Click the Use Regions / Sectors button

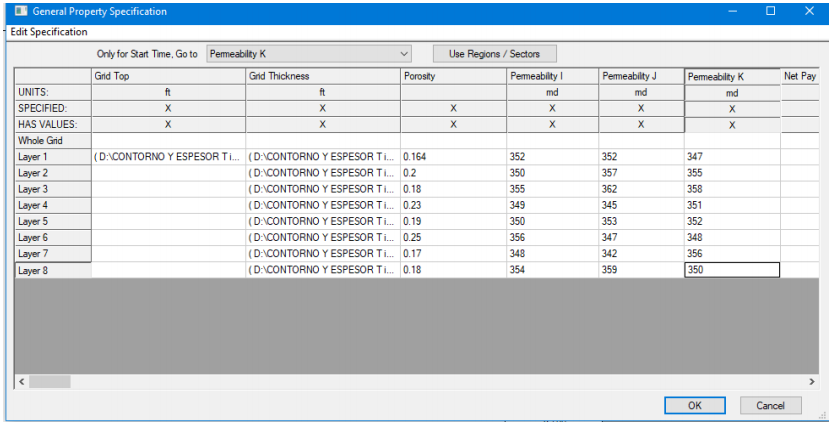[494, 53]
